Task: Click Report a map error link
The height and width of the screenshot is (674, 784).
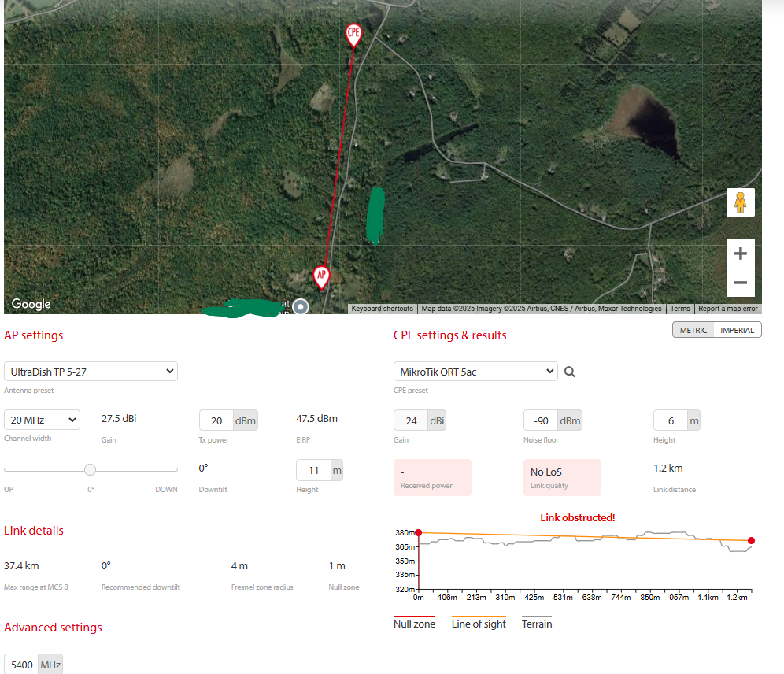Action: [728, 309]
